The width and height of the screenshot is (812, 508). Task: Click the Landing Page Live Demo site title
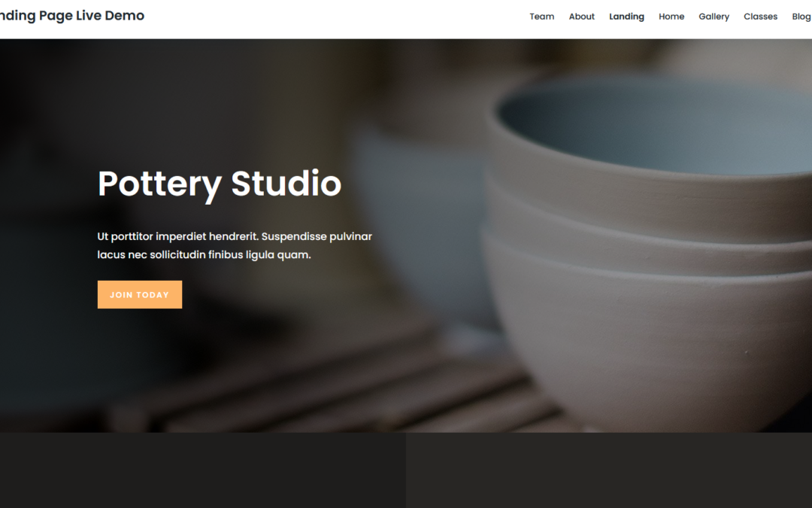72,16
